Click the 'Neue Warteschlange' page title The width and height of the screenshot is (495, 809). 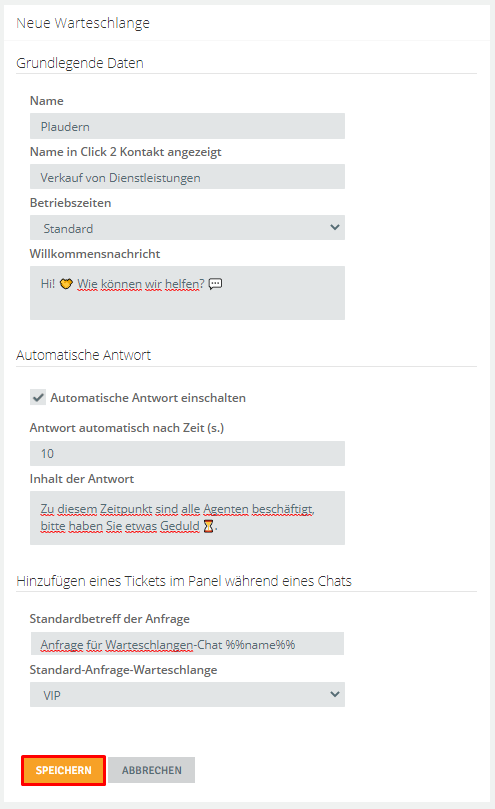point(83,23)
